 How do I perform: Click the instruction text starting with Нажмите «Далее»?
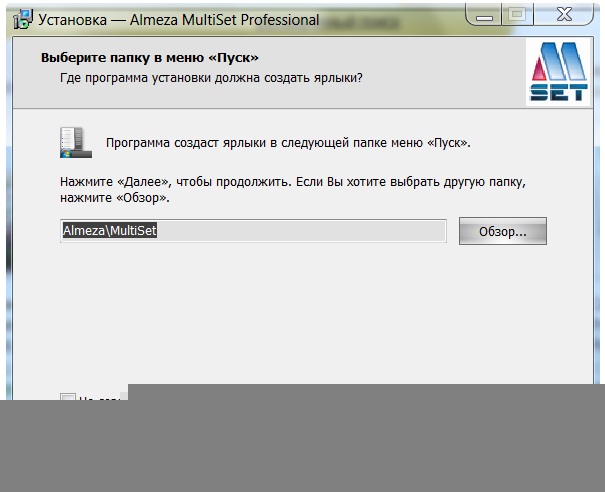point(293,189)
